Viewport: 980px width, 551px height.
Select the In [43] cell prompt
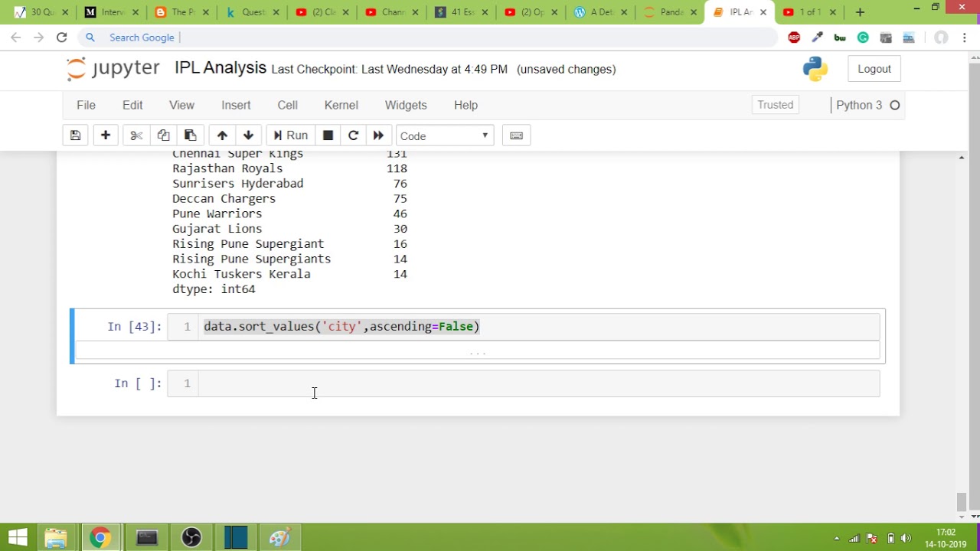pos(135,327)
